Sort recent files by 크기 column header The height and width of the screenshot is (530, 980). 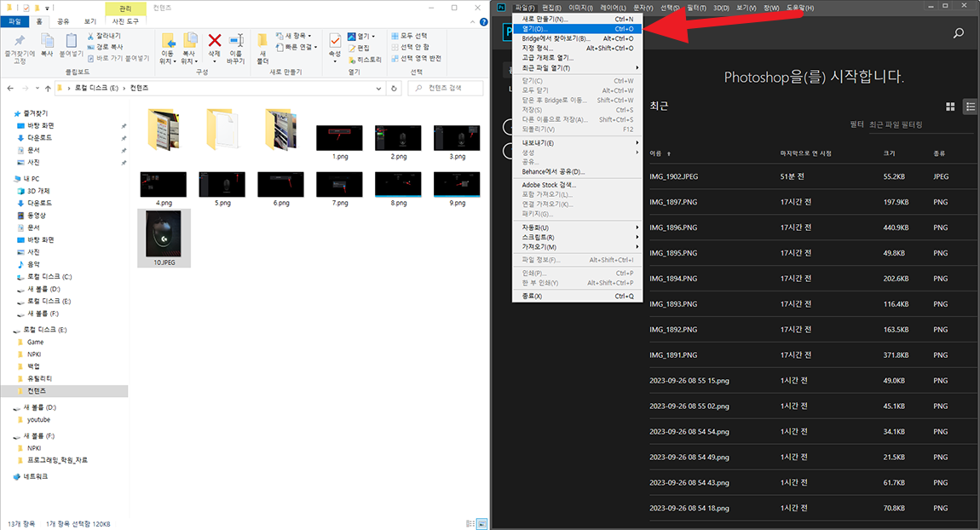click(889, 153)
